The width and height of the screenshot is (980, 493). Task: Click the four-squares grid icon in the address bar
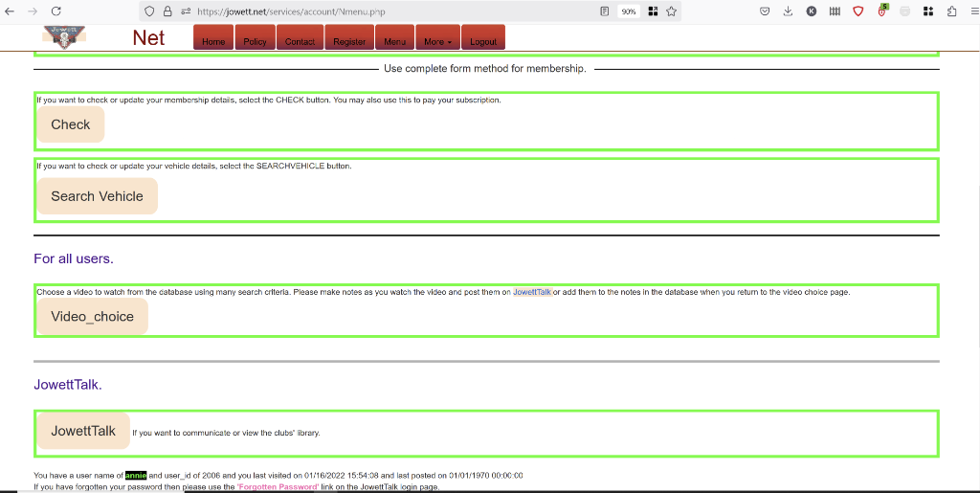point(653,11)
